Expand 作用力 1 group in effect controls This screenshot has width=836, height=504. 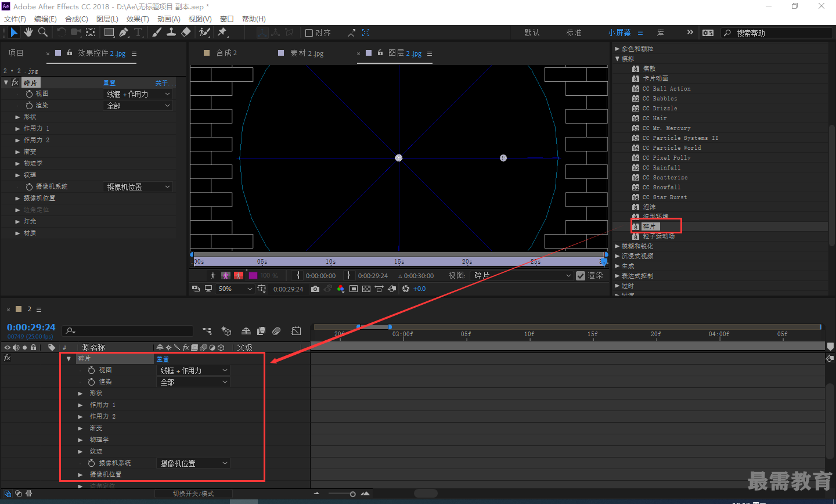(17, 128)
